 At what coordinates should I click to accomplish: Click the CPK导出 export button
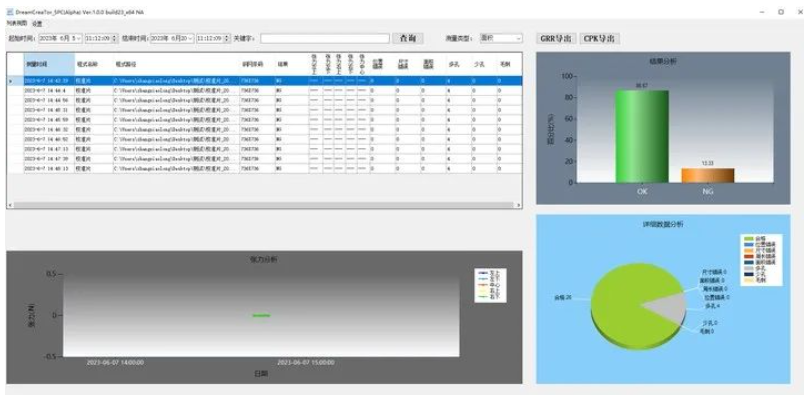coord(599,38)
